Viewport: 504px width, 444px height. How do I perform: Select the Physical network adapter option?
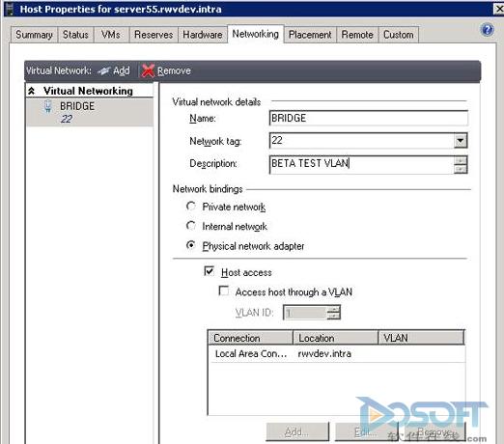pos(191,245)
